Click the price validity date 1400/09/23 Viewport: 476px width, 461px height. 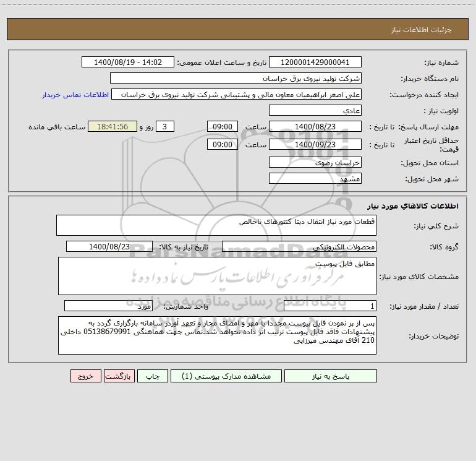[315, 144]
